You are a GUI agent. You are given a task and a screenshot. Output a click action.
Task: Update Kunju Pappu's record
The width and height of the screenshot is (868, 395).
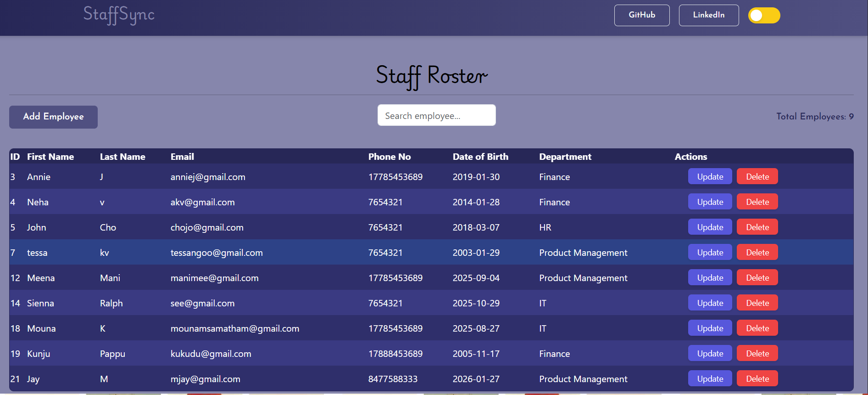click(x=710, y=354)
